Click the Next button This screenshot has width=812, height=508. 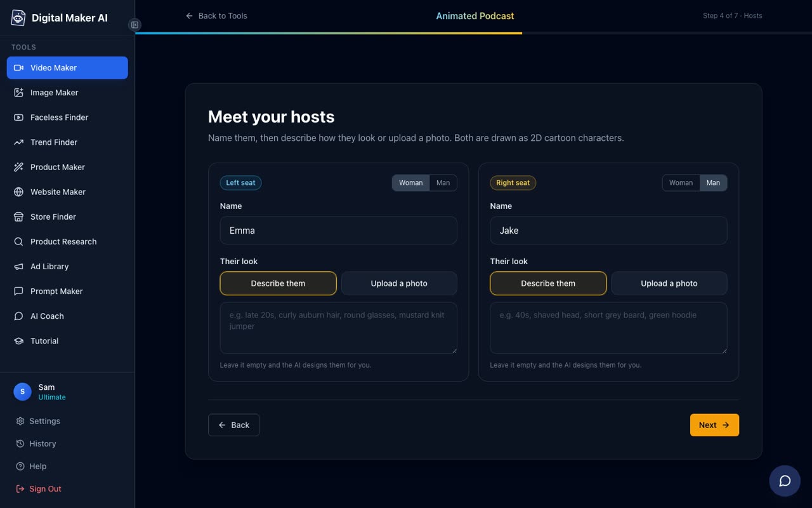click(x=714, y=425)
